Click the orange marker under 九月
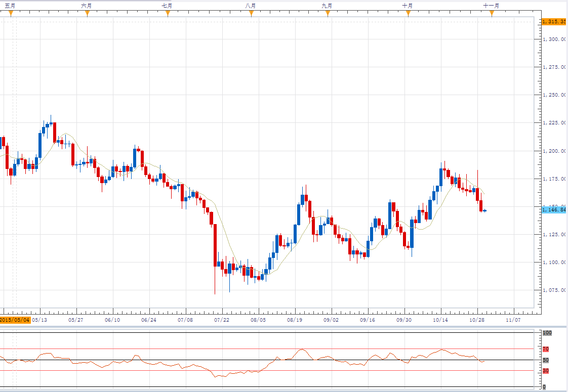 click(x=328, y=13)
